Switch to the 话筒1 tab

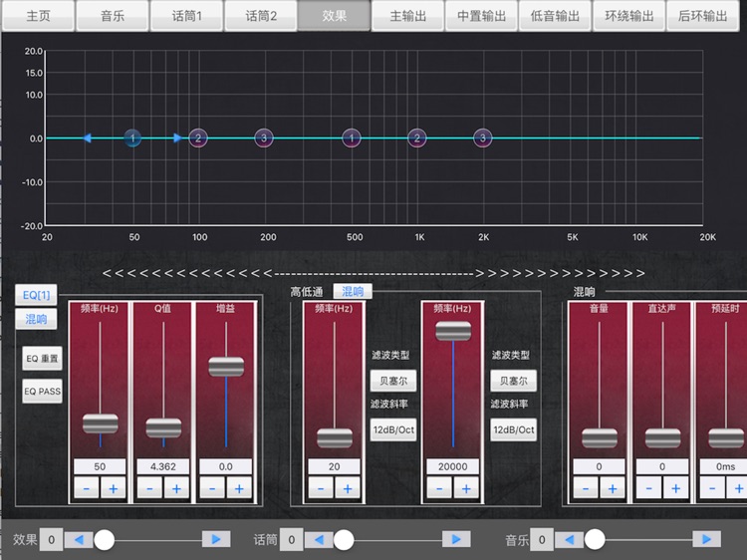tap(187, 16)
